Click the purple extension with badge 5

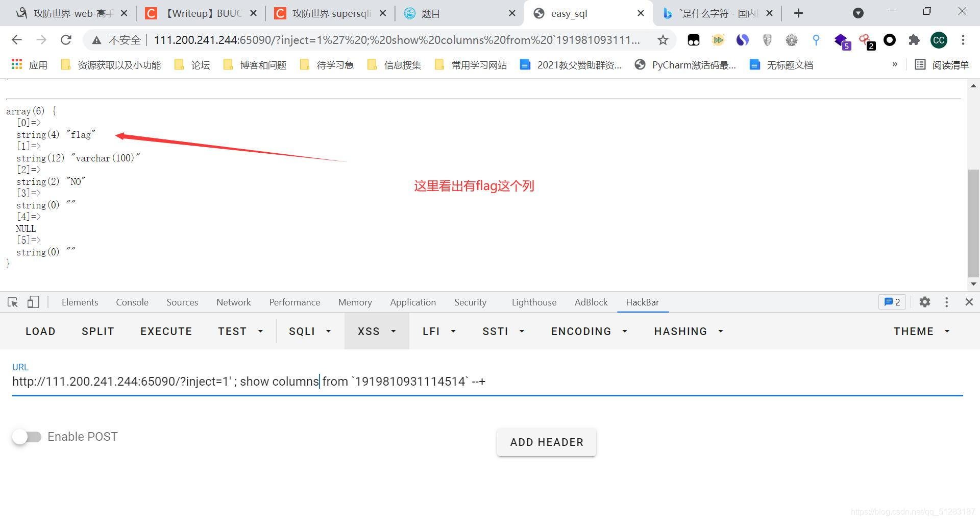[x=841, y=40]
